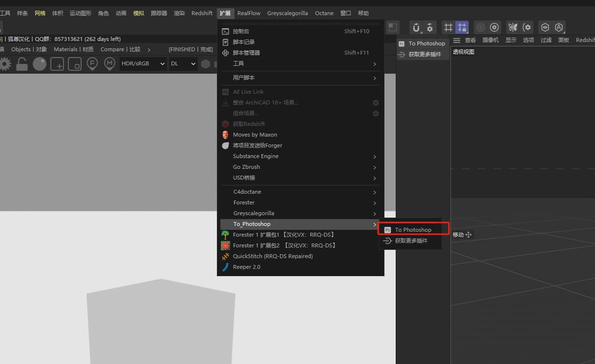Image resolution: width=595 pixels, height=364 pixels.
Task: Open the 扩展 menu in menu bar
Action: [x=225, y=13]
